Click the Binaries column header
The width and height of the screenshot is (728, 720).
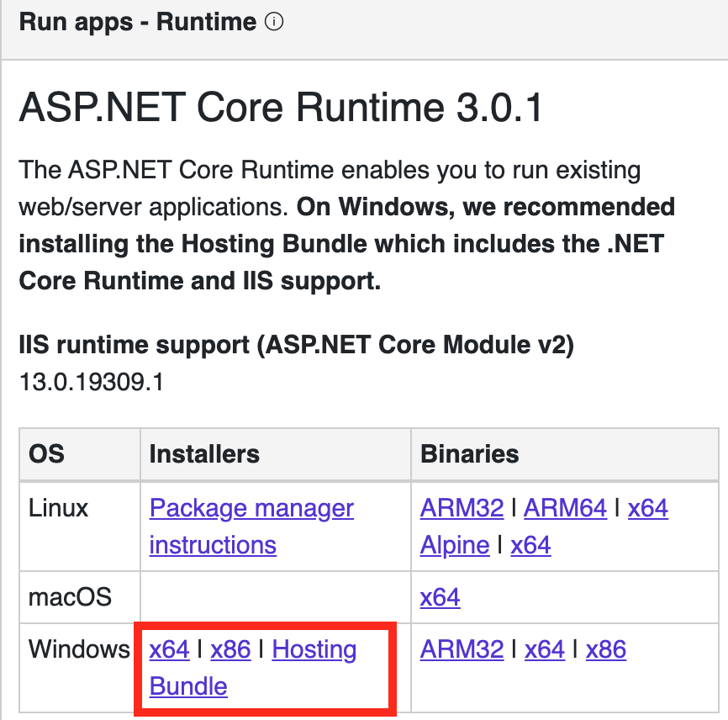(x=469, y=454)
